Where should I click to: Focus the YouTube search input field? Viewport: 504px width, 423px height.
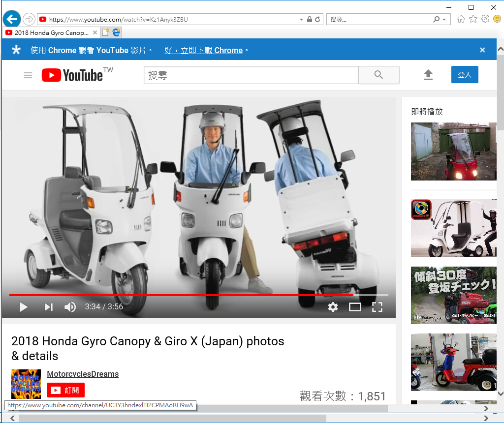[x=251, y=75]
